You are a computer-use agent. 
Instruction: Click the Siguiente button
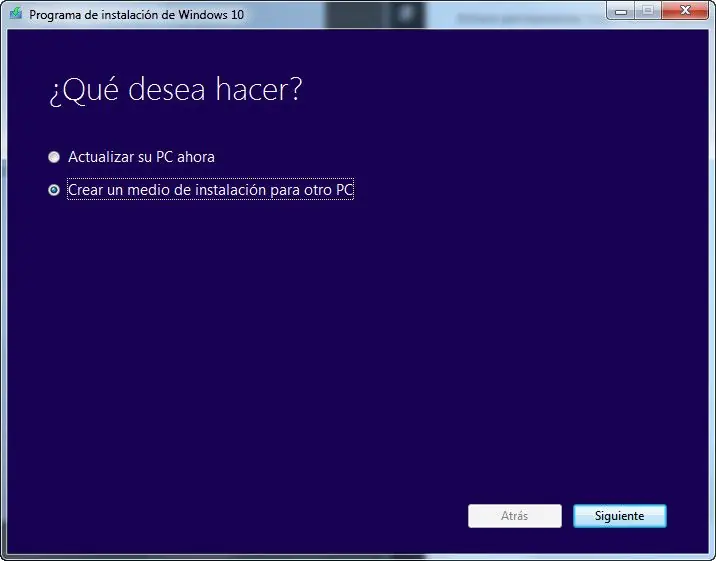(620, 516)
